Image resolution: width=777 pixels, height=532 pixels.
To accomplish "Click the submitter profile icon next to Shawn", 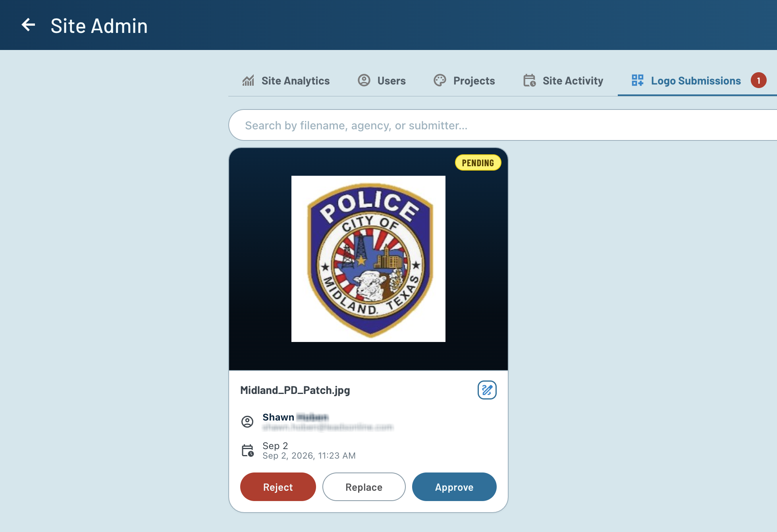I will click(x=247, y=421).
